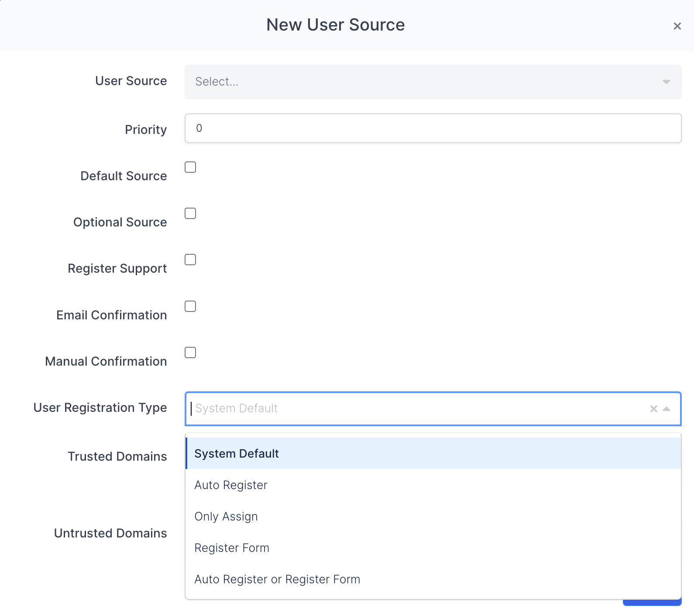This screenshot has width=694, height=616.
Task: Choose Auto Register or Register Form
Action: click(x=277, y=579)
